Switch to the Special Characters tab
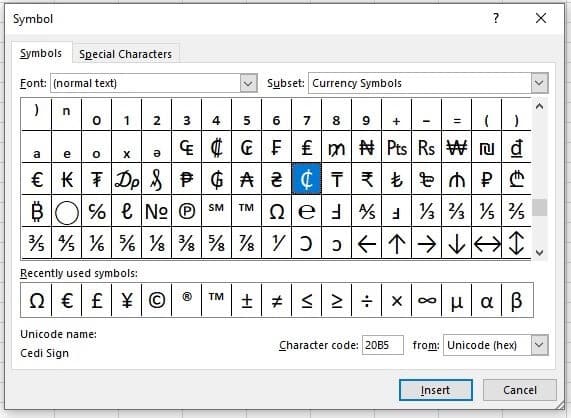Screen dimensions: 571x418 point(125,54)
